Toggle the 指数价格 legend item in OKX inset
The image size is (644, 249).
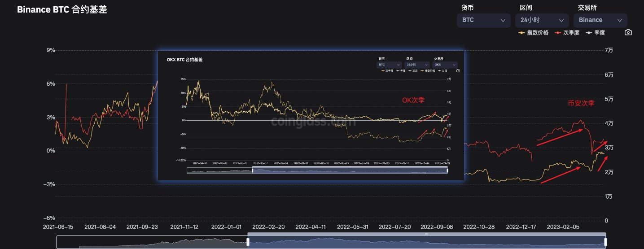[428, 71]
